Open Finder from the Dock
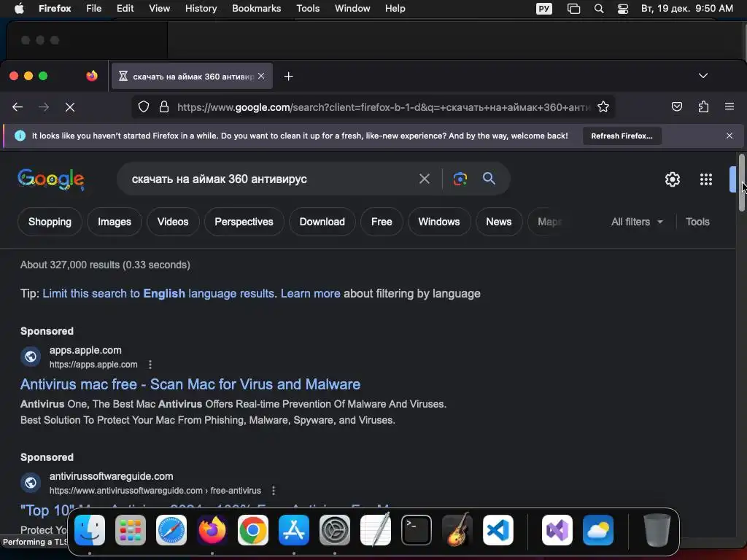The image size is (747, 560). click(90, 530)
